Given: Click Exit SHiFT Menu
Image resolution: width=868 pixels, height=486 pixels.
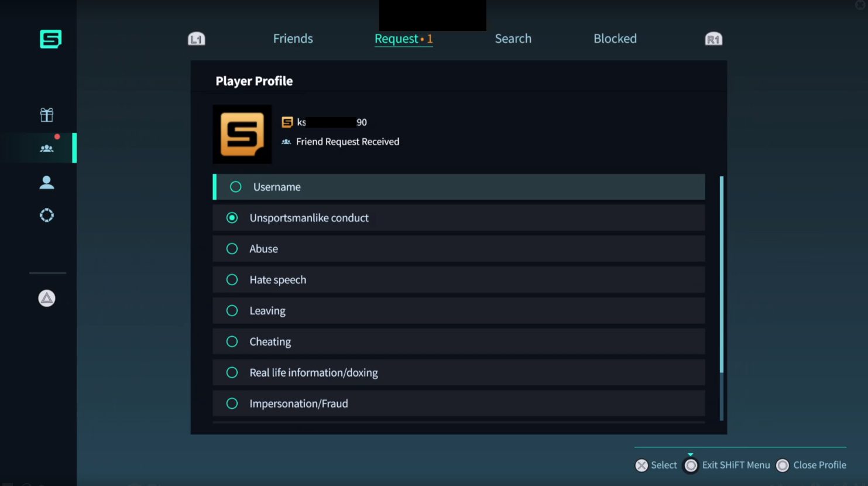Looking at the screenshot, I should tap(728, 465).
